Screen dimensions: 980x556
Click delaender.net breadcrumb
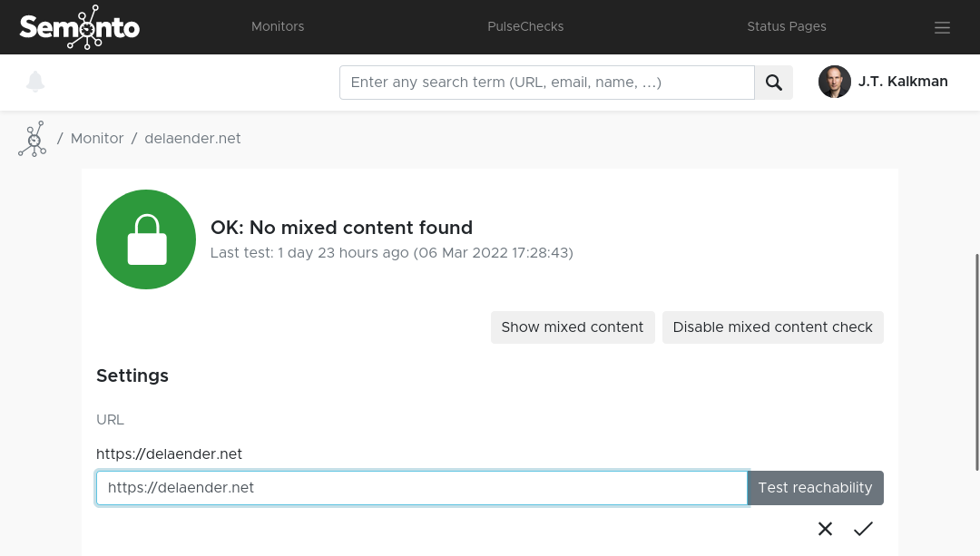tap(192, 139)
